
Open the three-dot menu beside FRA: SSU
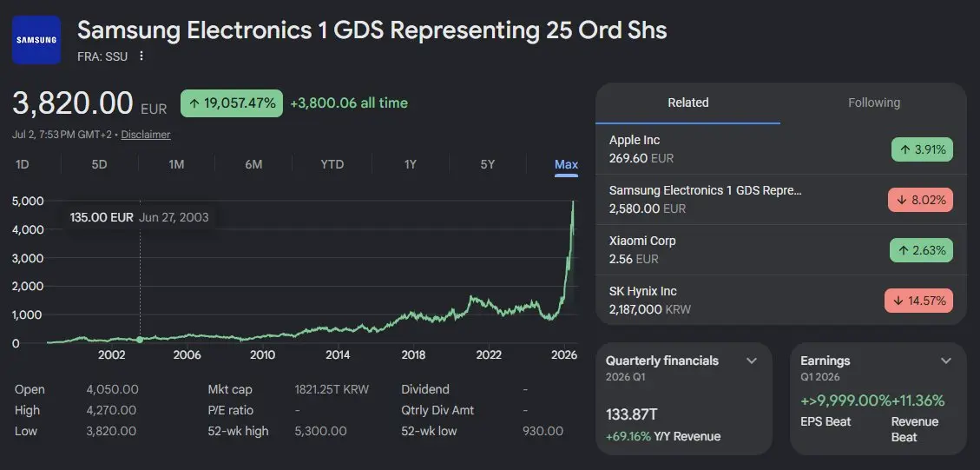pyautogui.click(x=141, y=56)
